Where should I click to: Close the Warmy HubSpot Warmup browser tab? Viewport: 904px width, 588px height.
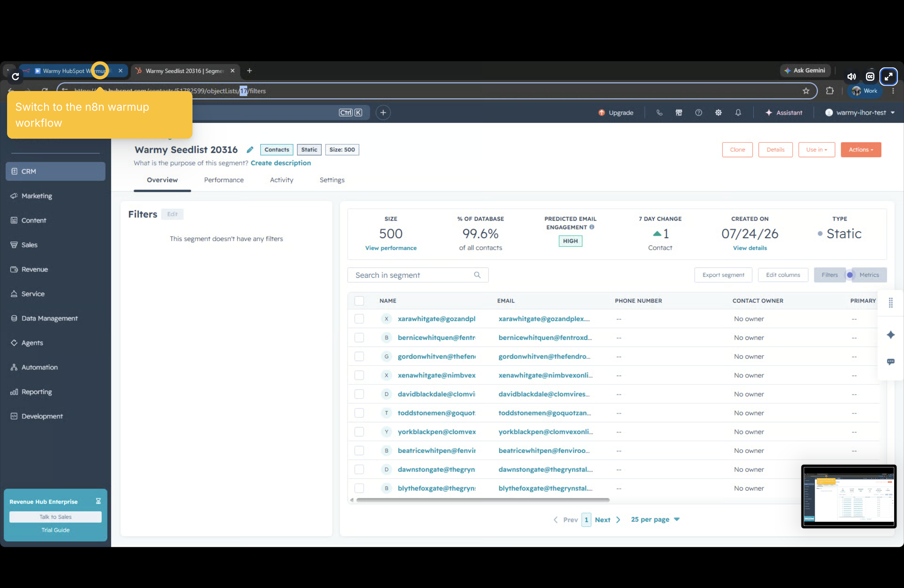121,71
